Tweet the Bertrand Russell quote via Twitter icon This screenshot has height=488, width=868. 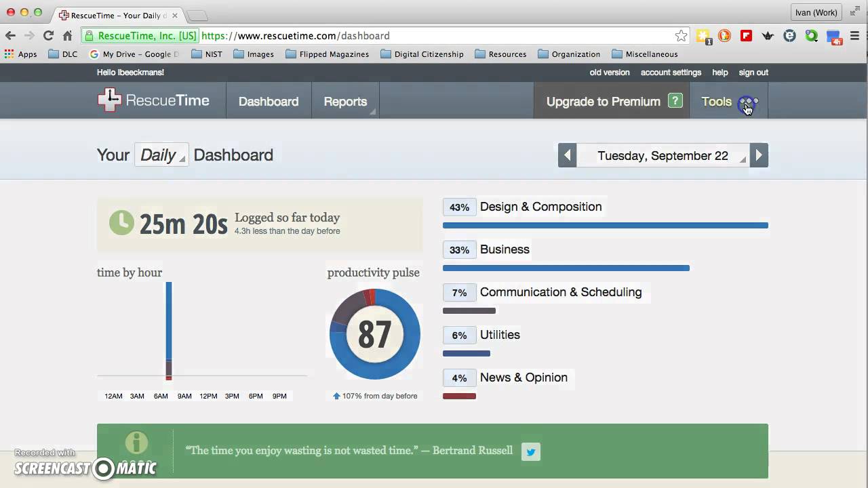(x=531, y=451)
